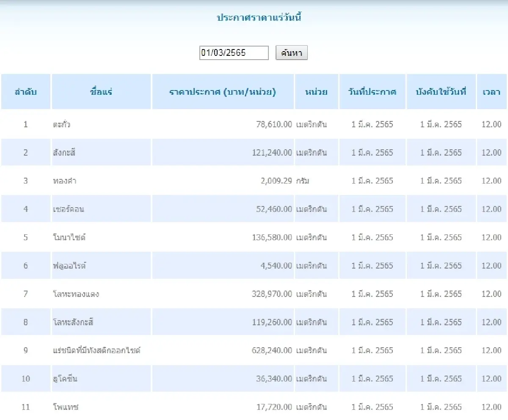Click unit เมตริกตัน in the ตะกั่ว row
Image resolution: width=508 pixels, height=420 pixels.
pos(311,124)
